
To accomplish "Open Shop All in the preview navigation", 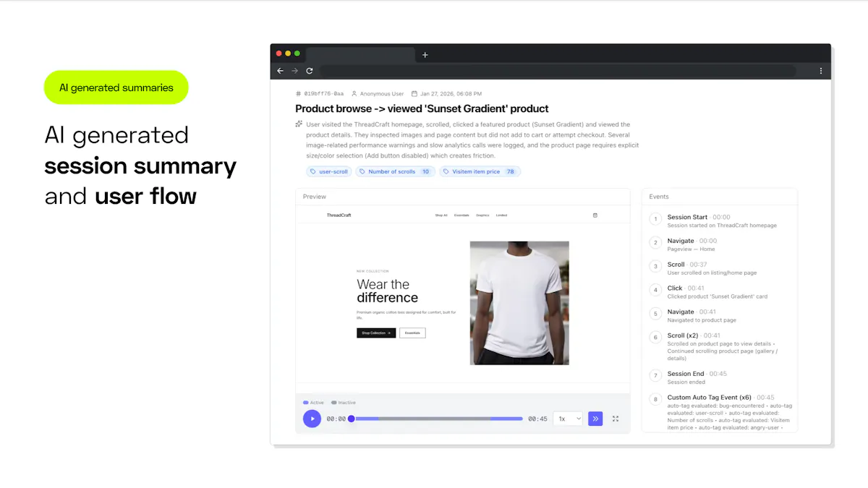I will (x=441, y=215).
